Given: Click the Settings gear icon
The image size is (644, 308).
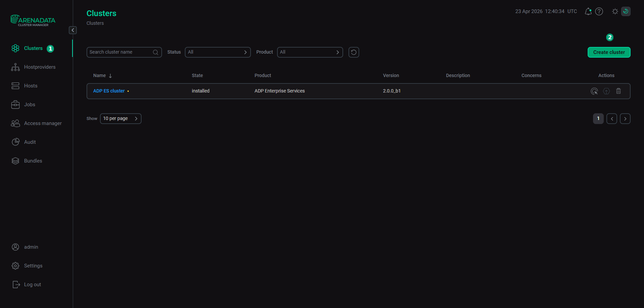Looking at the screenshot, I should pyautogui.click(x=15, y=266).
